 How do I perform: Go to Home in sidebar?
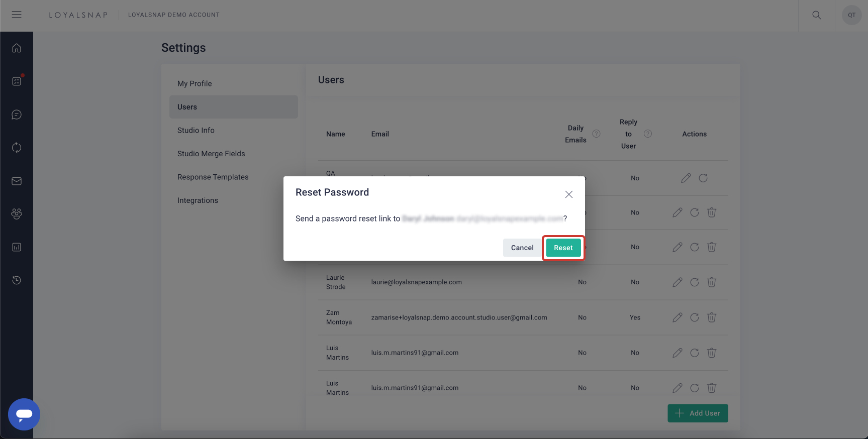pos(17,48)
